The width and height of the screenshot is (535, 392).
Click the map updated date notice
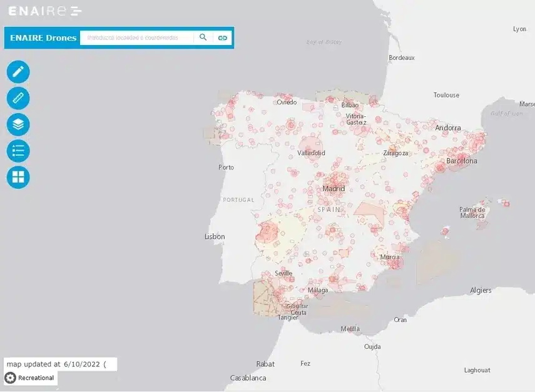coord(56,364)
